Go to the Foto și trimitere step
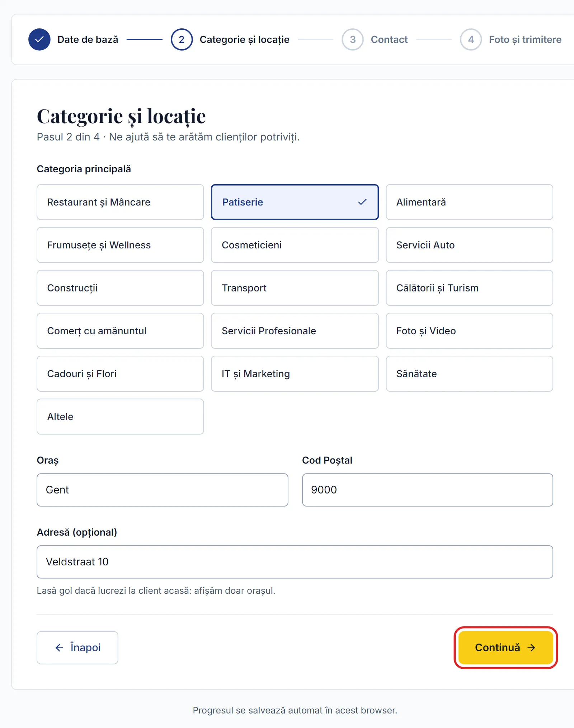This screenshot has width=574, height=728. click(525, 39)
